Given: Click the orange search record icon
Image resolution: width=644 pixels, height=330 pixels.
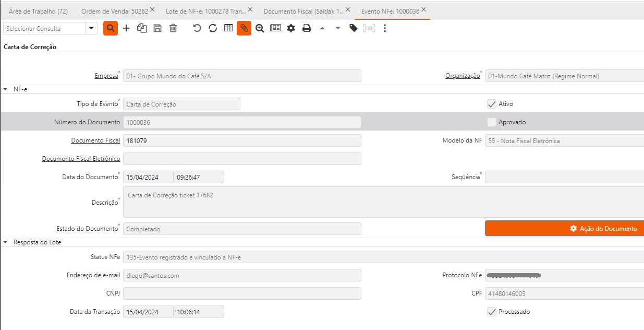Looking at the screenshot, I should pos(111,28).
